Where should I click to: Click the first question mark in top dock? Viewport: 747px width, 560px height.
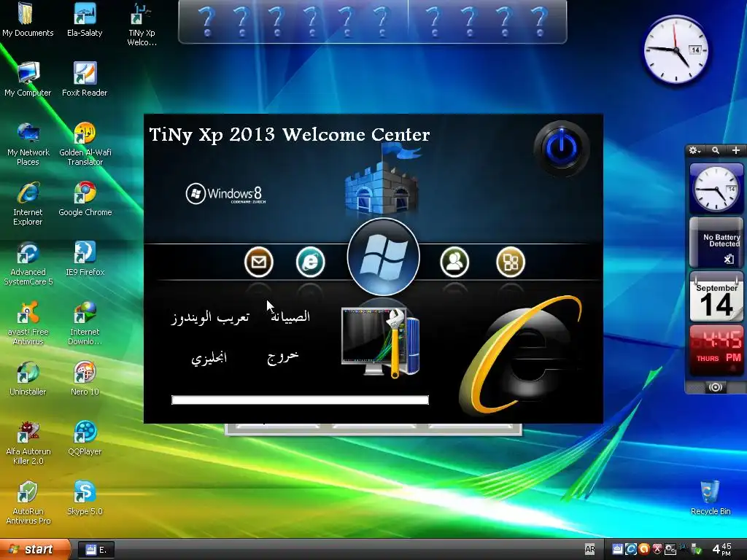click(206, 22)
